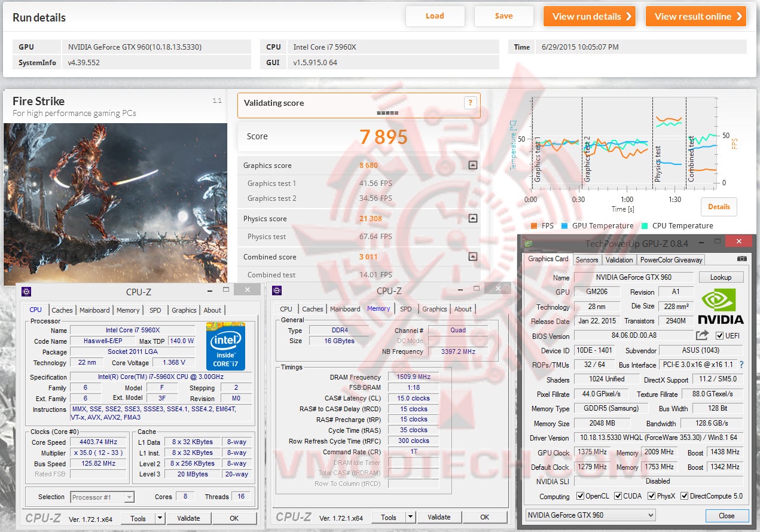Open the Tools dropdown arrow in the Memory CPU-Z window
The height and width of the screenshot is (532, 760).
click(x=410, y=517)
